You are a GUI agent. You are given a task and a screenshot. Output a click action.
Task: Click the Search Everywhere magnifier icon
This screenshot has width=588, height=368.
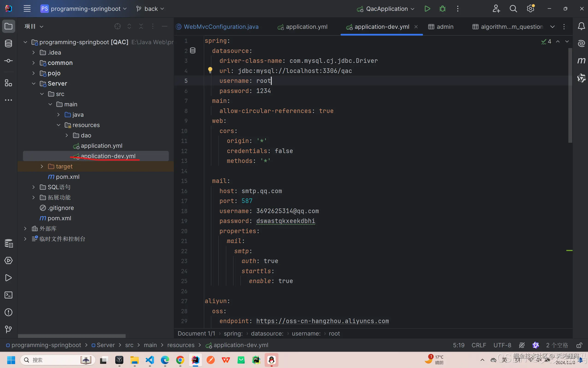tap(513, 9)
